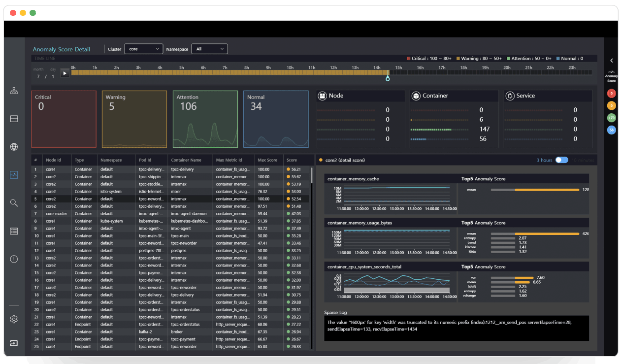Click the Container Name column header
This screenshot has height=364, width=622.
(x=186, y=160)
